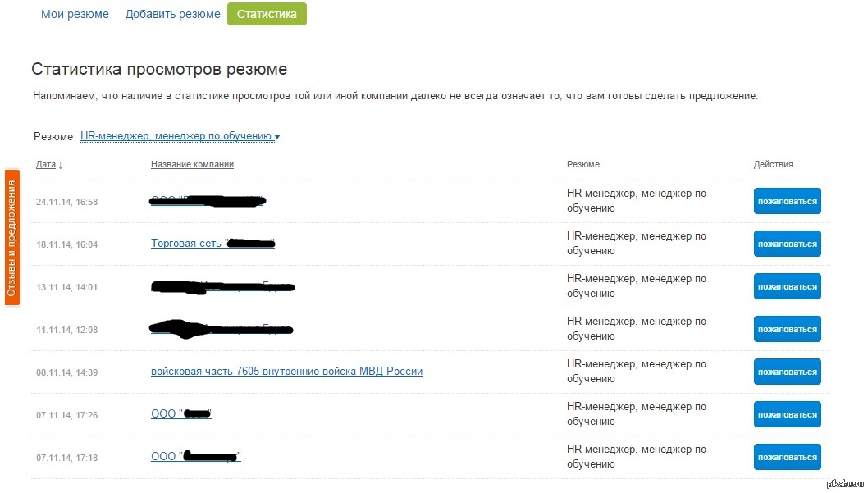Open the Мои резюме tab
Viewport: 868px width, 493px height.
coord(75,14)
